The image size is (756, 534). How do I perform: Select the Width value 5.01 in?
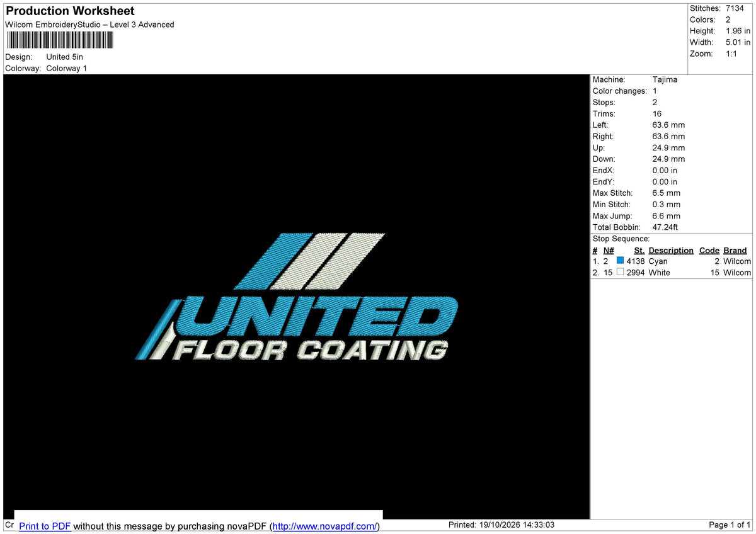tap(738, 42)
